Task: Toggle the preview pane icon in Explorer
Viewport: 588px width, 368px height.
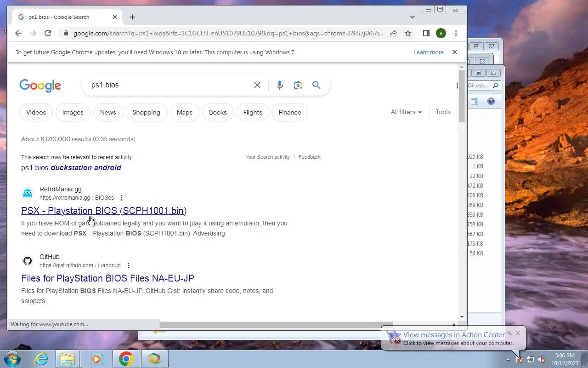Action: [475, 101]
